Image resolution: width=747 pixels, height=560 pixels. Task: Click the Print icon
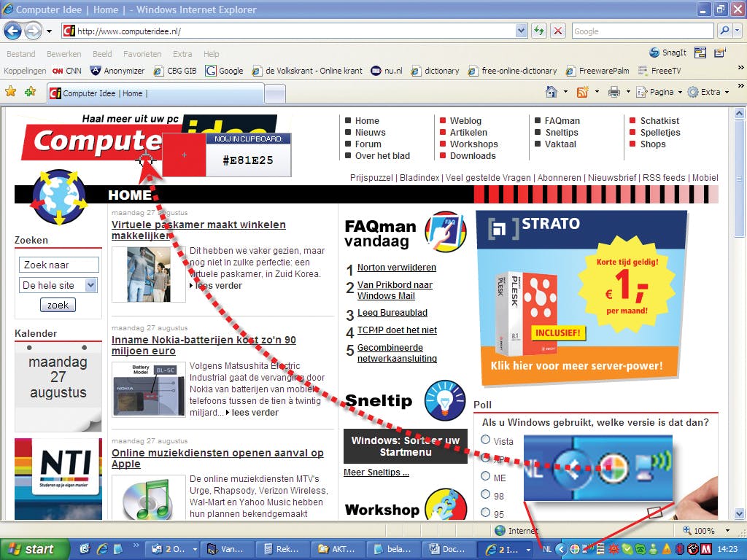pyautogui.click(x=614, y=92)
